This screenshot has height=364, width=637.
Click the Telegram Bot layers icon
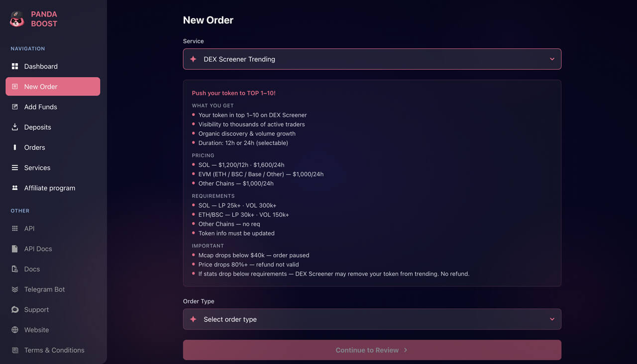pos(15,289)
